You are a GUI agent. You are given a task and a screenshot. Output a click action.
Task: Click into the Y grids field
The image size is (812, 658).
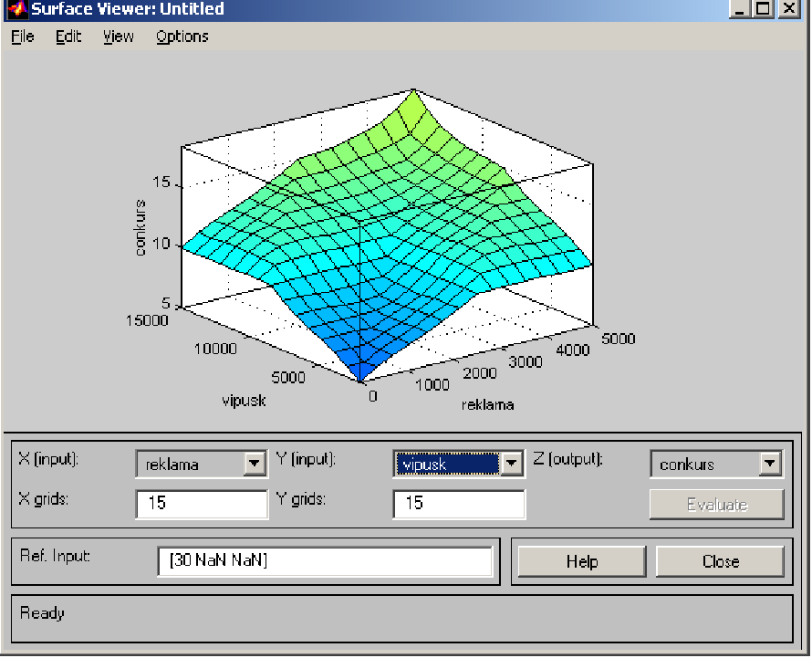[459, 504]
